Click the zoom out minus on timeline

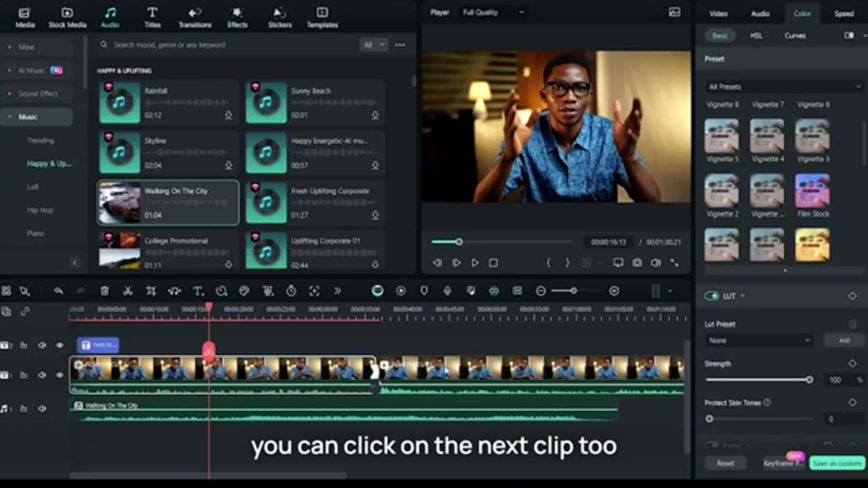coord(540,291)
